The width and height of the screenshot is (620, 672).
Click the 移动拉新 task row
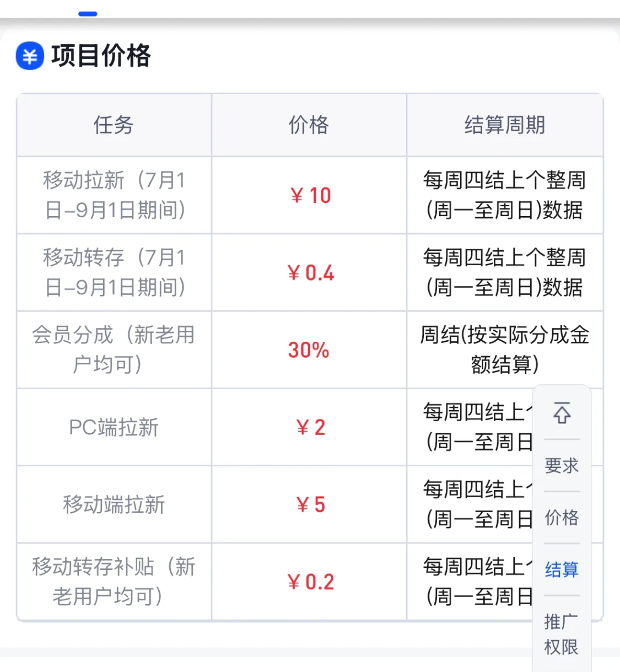pos(114,196)
